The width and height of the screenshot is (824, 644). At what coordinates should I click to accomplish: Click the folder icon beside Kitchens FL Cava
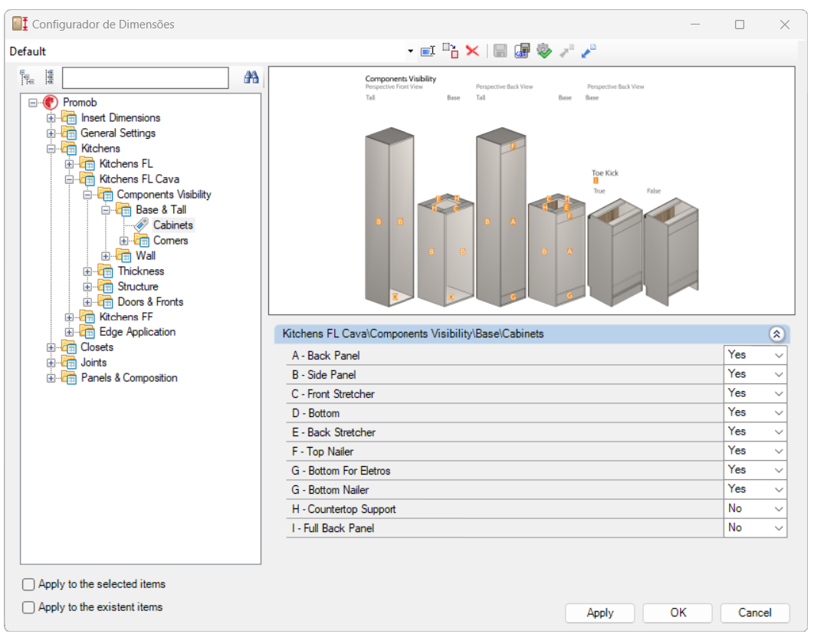click(87, 179)
